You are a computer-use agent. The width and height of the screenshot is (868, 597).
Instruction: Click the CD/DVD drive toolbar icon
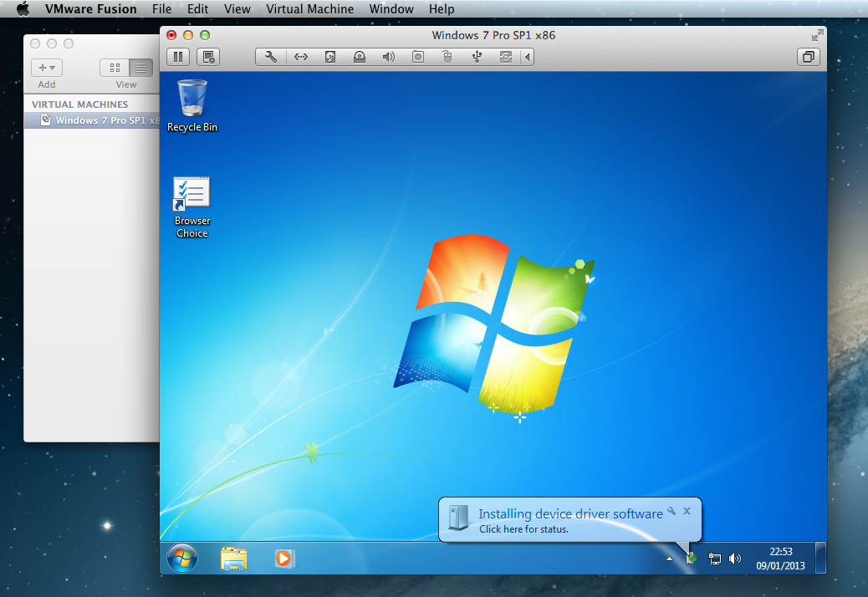(360, 57)
